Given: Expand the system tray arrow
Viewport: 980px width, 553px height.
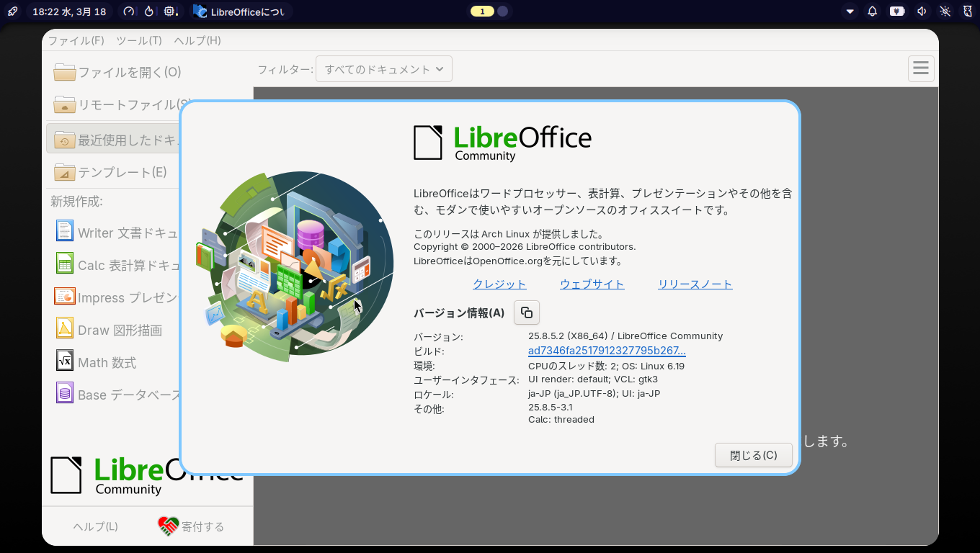Looking at the screenshot, I should click(x=850, y=12).
